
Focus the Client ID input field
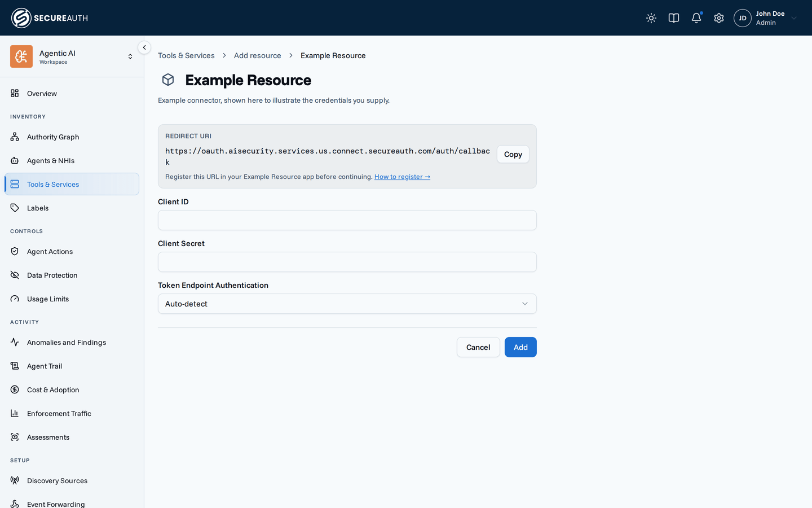click(x=347, y=220)
